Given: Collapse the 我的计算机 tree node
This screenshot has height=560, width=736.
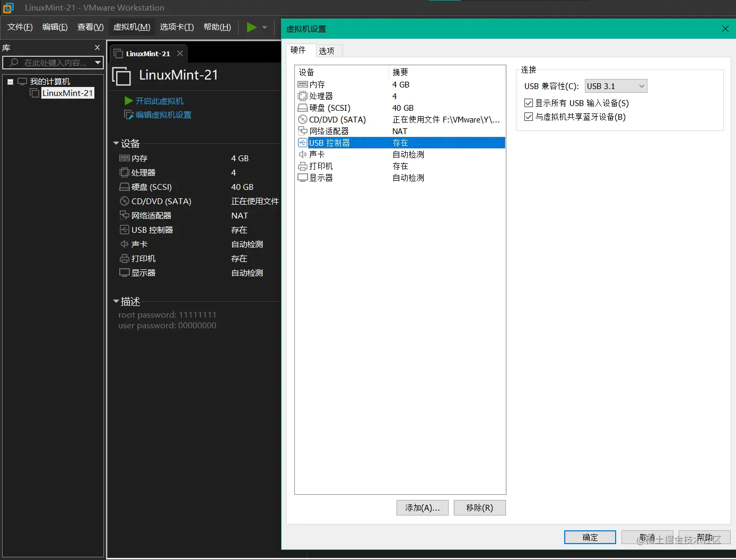Looking at the screenshot, I should click(x=10, y=81).
